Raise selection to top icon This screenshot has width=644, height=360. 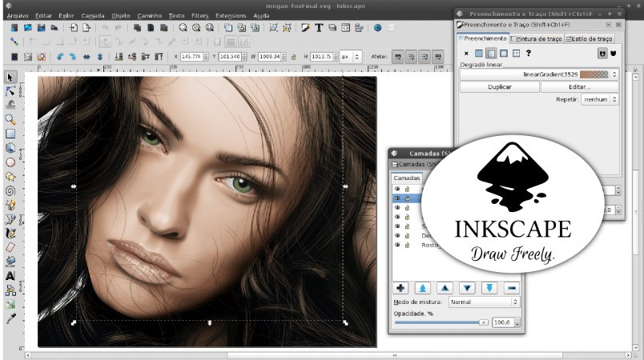coord(159,57)
